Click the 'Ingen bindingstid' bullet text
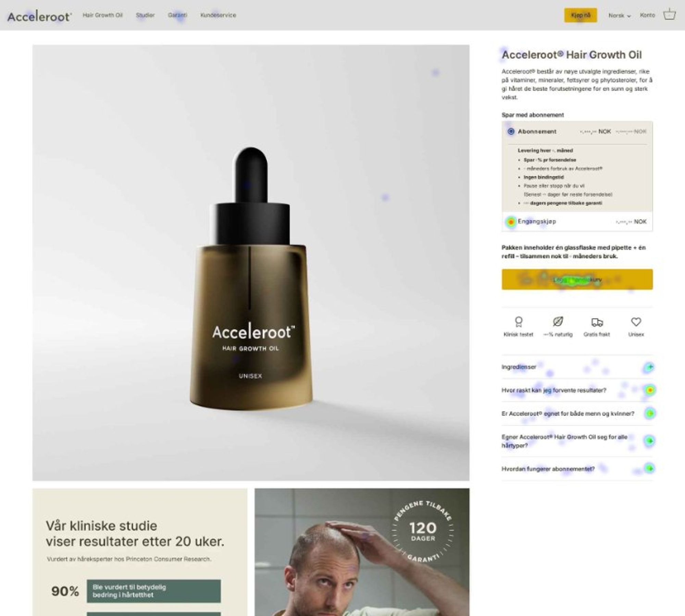 pyautogui.click(x=544, y=177)
